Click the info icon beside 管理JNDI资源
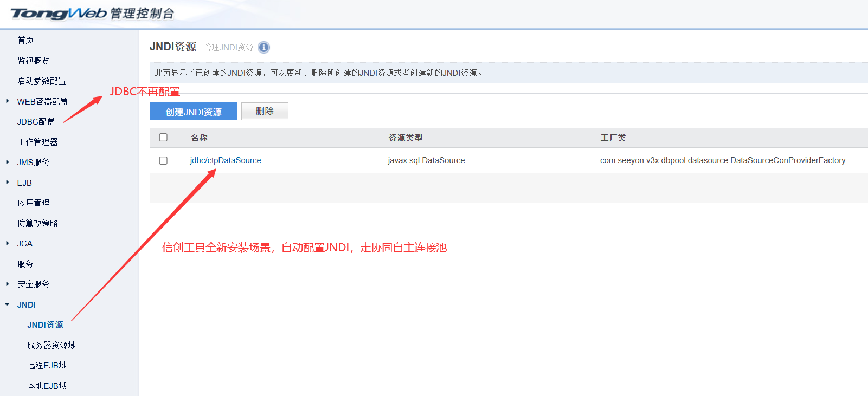Image resolution: width=868 pixels, height=396 pixels. (263, 47)
